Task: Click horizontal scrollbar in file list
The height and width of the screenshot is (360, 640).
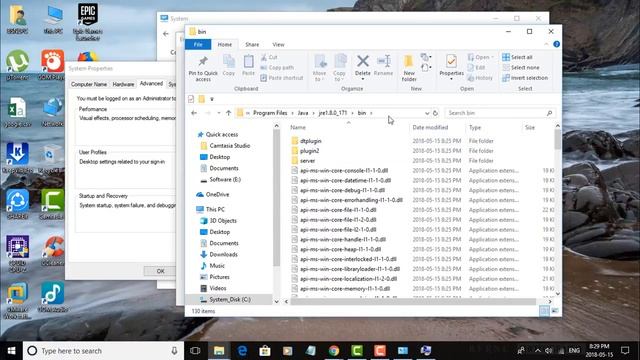Action: (413, 302)
